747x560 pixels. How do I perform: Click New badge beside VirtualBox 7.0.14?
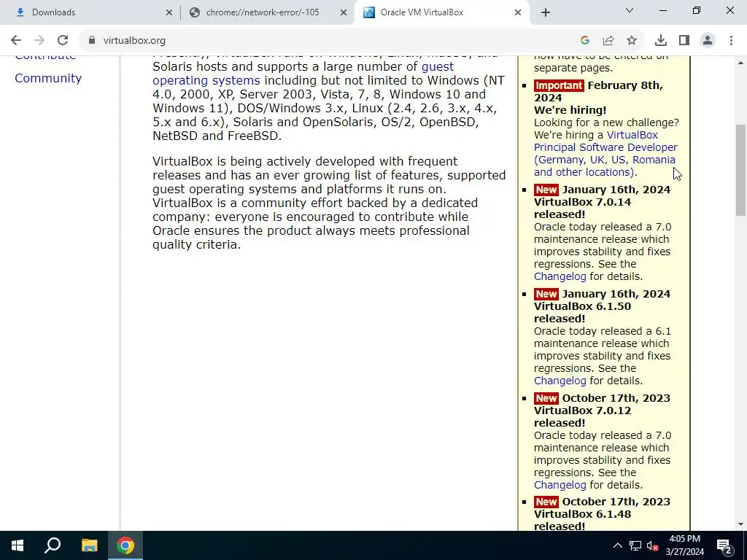pos(546,190)
